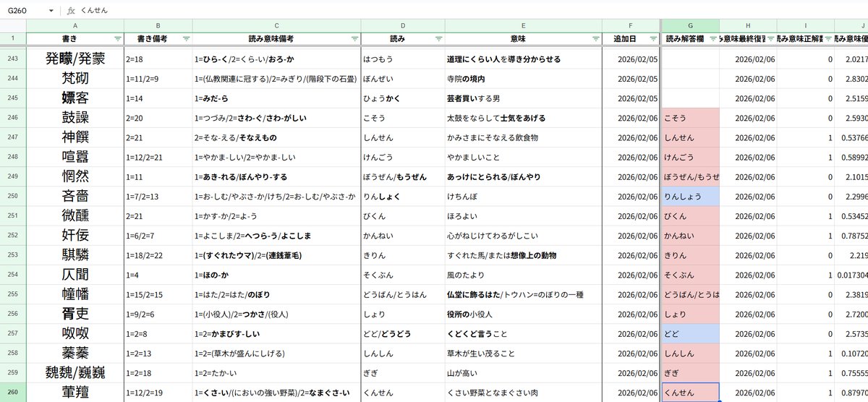Viewport: 868px width, 402px height.
Task: Click the fx function icon
Action: pos(70,11)
